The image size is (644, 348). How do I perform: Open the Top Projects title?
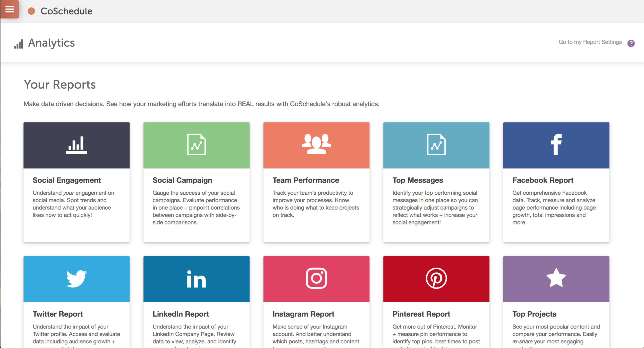pyautogui.click(x=534, y=314)
